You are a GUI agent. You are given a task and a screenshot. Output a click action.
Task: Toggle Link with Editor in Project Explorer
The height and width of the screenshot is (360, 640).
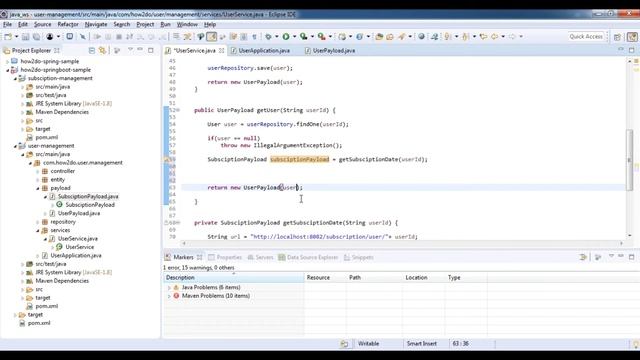[102, 51]
